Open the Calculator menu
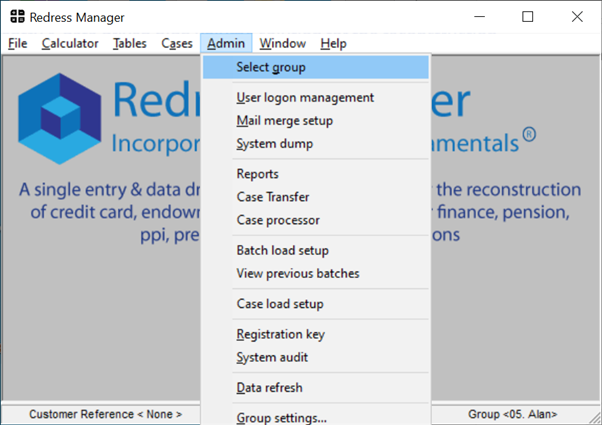This screenshot has height=425, width=602. click(x=70, y=43)
